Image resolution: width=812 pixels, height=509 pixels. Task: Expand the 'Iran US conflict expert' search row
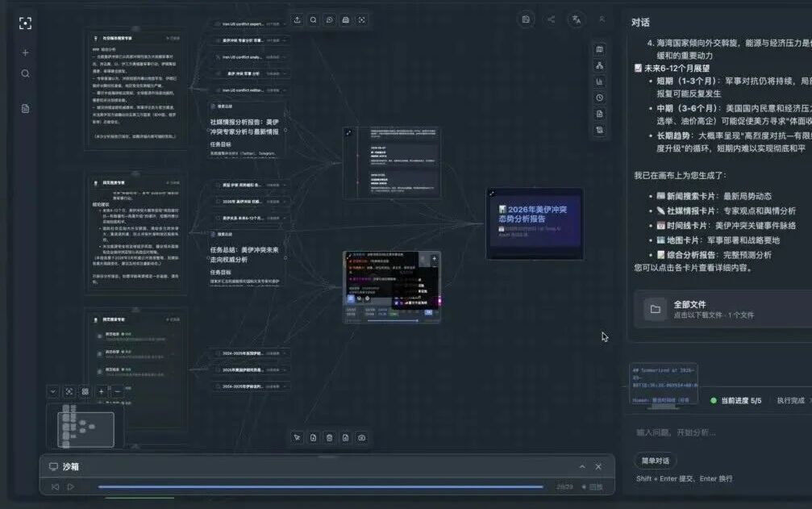251,24
